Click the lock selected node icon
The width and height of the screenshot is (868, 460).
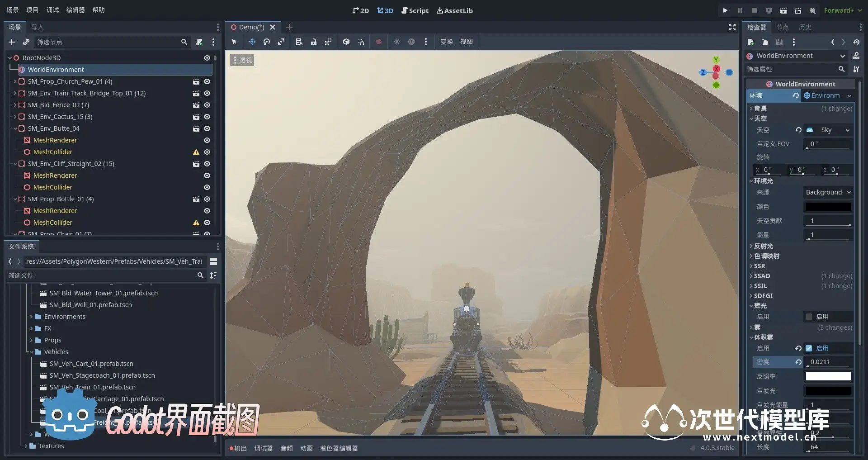(314, 42)
